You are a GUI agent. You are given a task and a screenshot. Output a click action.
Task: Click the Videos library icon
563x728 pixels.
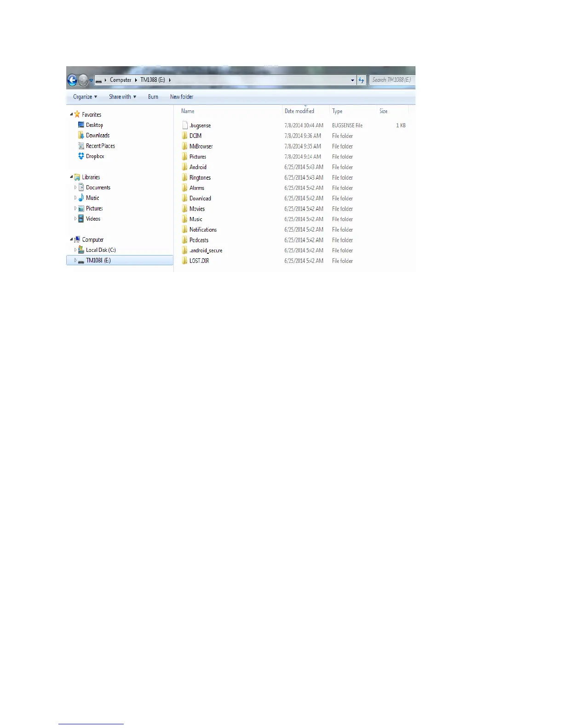[81, 219]
